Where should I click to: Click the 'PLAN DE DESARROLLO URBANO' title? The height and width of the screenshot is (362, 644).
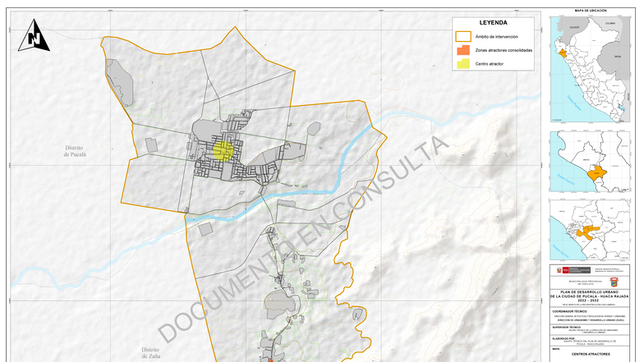(x=590, y=292)
